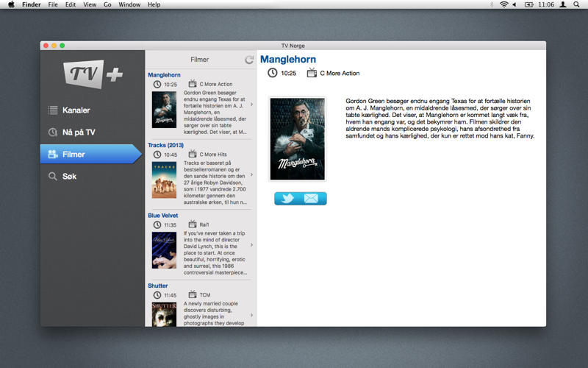588x368 pixels.
Task: Click clock icon beside 11:35
Action: tap(157, 224)
